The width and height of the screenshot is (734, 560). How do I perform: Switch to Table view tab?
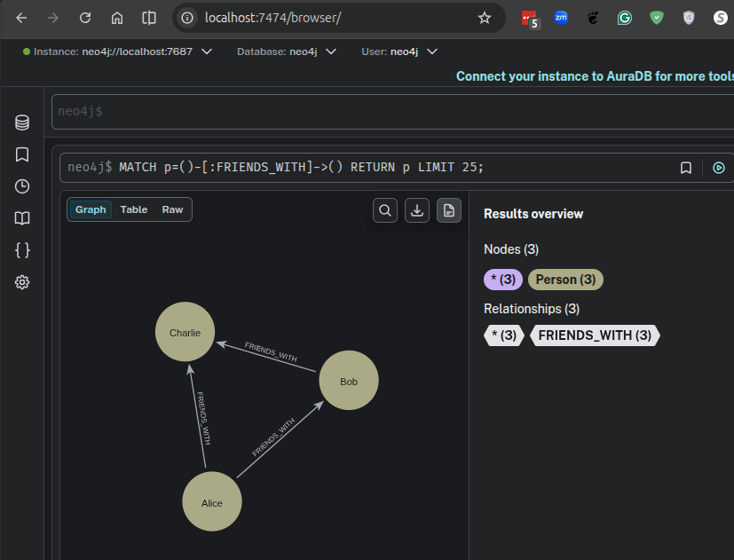click(x=134, y=209)
